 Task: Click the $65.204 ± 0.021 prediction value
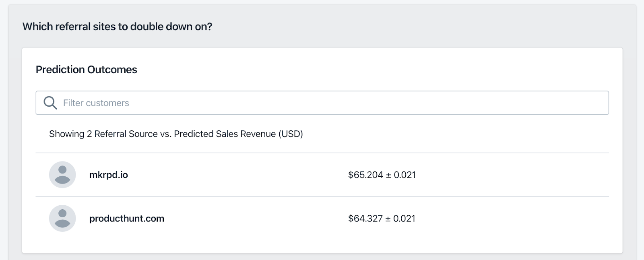[x=382, y=175]
